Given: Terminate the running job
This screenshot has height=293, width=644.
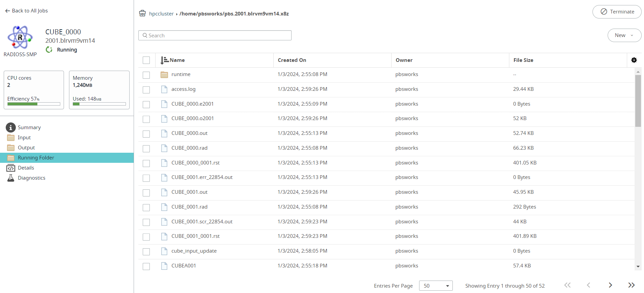Looking at the screenshot, I should [617, 12].
